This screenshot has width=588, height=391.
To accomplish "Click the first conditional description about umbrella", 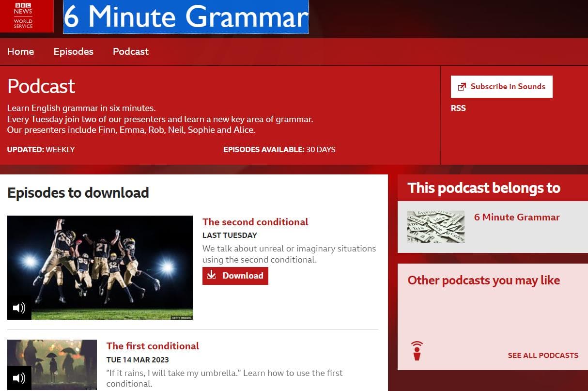I will coord(224,378).
